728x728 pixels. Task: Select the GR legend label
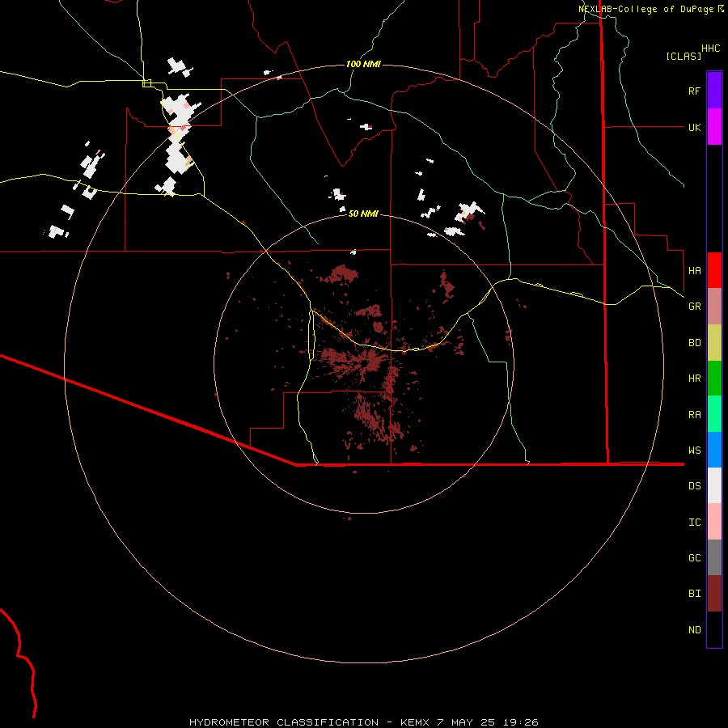[694, 307]
